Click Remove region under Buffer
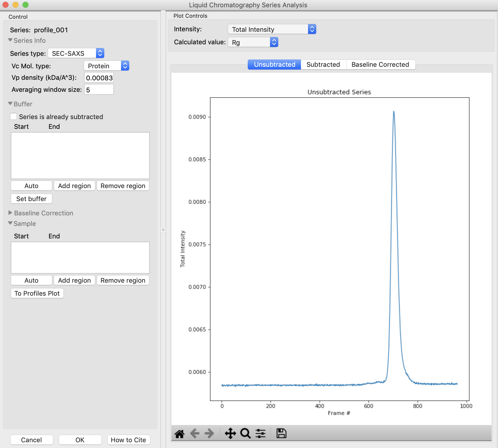This screenshot has height=448, width=498. pos(123,186)
